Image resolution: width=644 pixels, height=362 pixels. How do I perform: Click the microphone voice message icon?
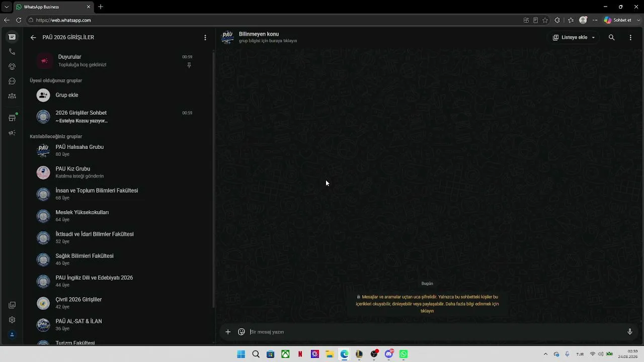[629, 332]
